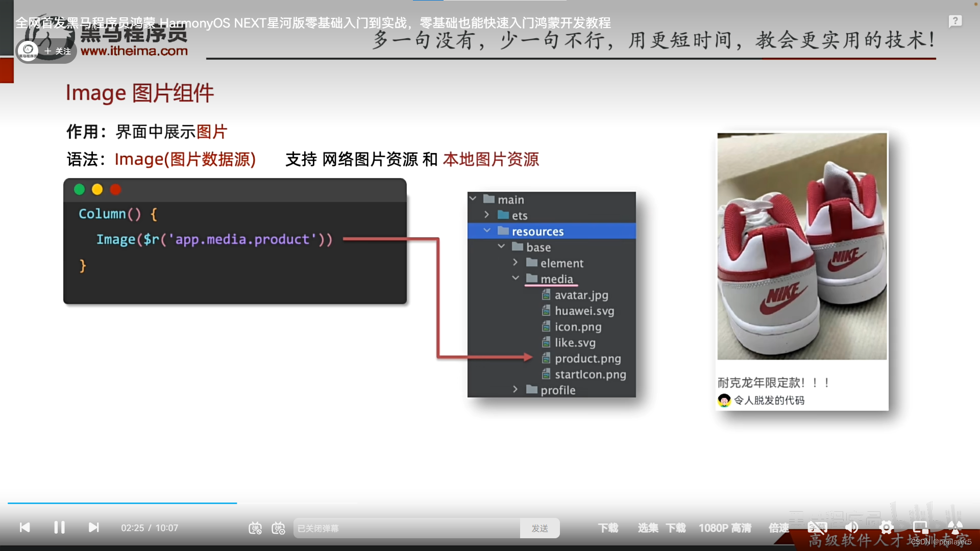The width and height of the screenshot is (980, 551).
Task: Enable picture-in-picture mode icon
Action: (x=920, y=528)
